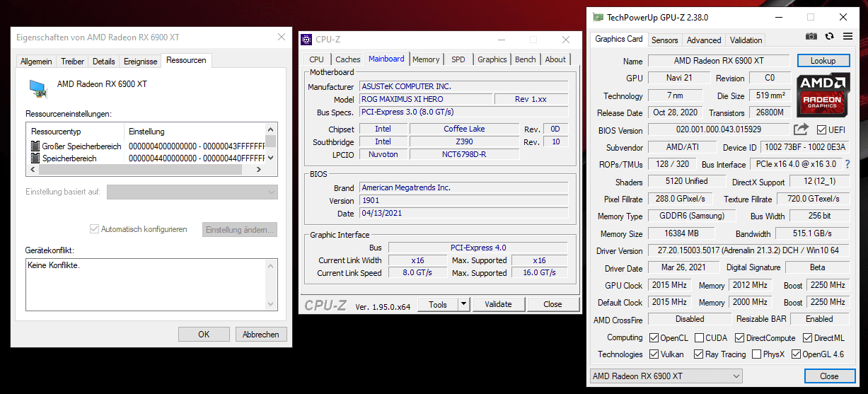Click the GPU-Z title bar app icon

click(598, 17)
